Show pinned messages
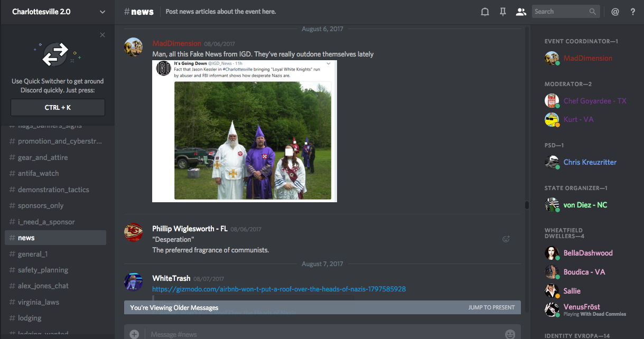This screenshot has height=339, width=644. coord(502,12)
